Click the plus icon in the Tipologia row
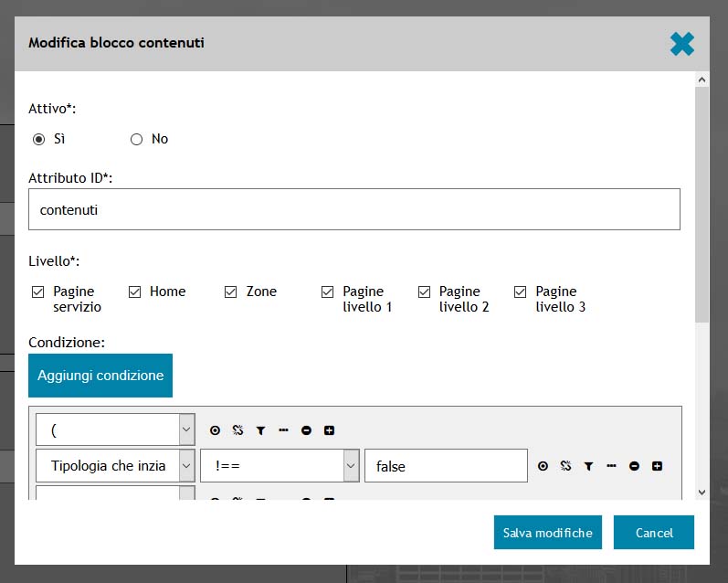Screen dimensions: 728x583 point(657,466)
